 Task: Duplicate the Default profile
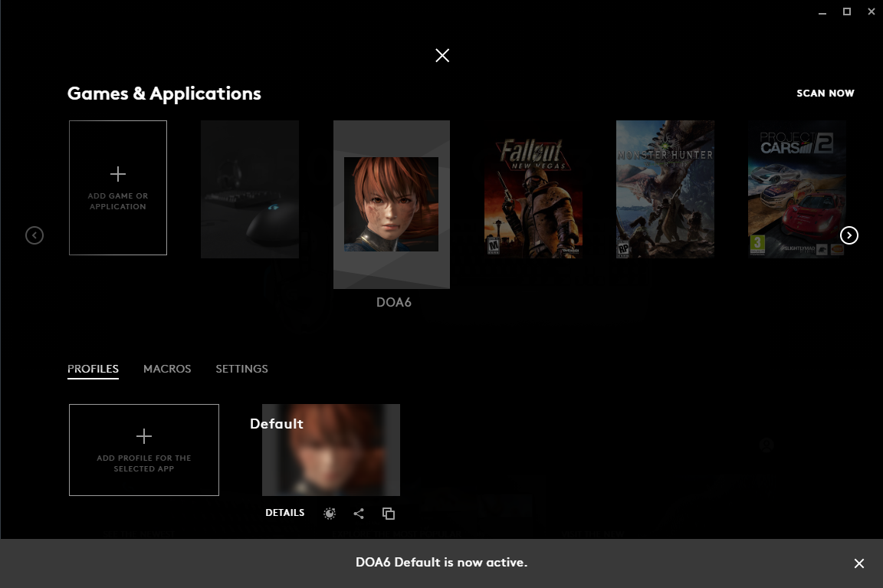[x=389, y=513]
